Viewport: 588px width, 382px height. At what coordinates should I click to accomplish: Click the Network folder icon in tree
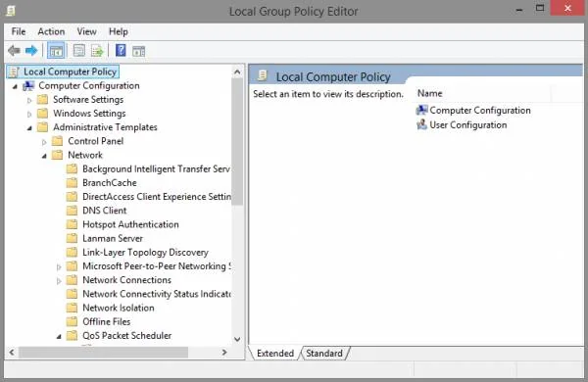pyautogui.click(x=58, y=155)
